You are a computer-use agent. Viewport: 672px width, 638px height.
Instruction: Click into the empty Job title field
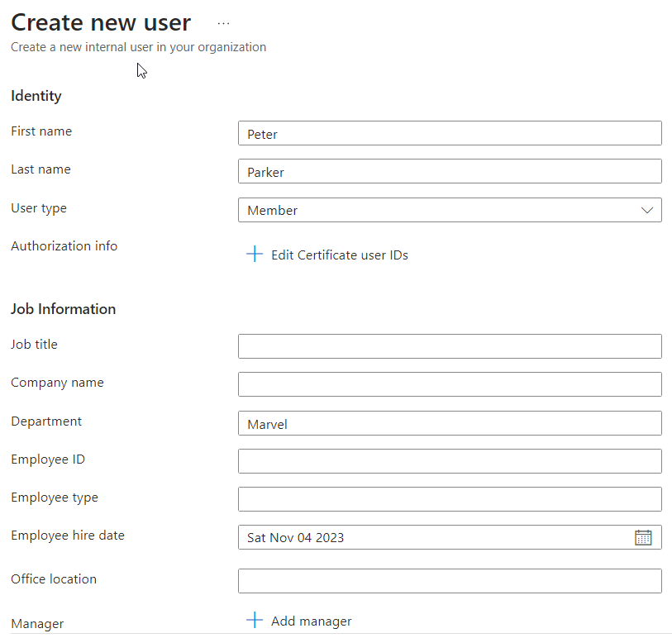coord(449,346)
